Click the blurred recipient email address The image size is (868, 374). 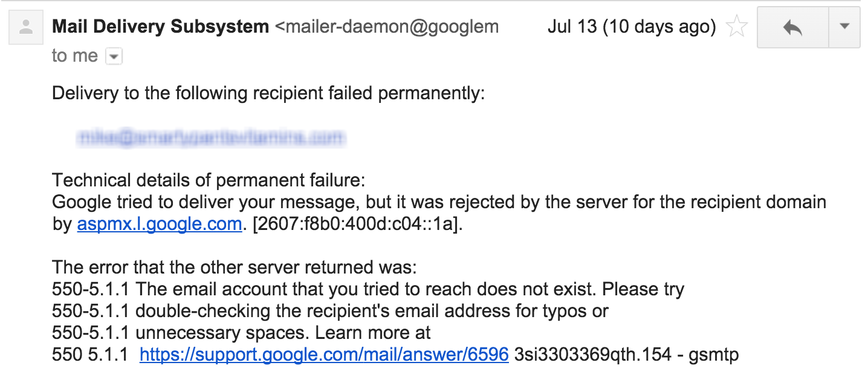[x=211, y=138]
